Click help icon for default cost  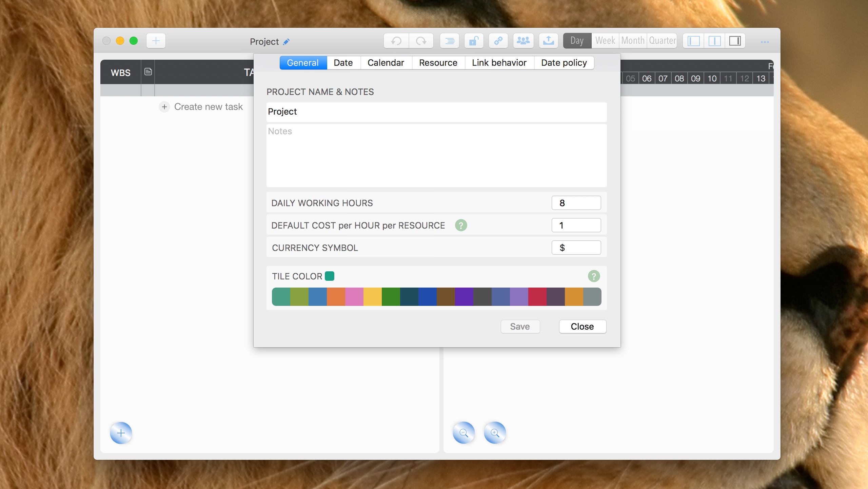pos(461,225)
